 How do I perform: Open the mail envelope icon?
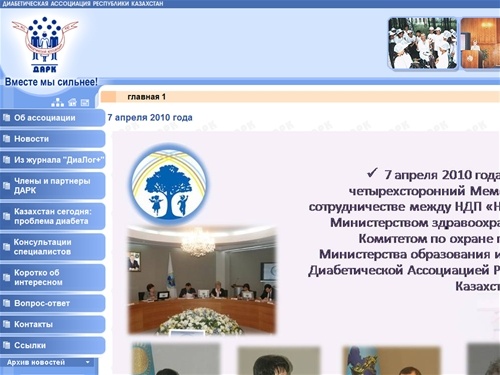(85, 103)
